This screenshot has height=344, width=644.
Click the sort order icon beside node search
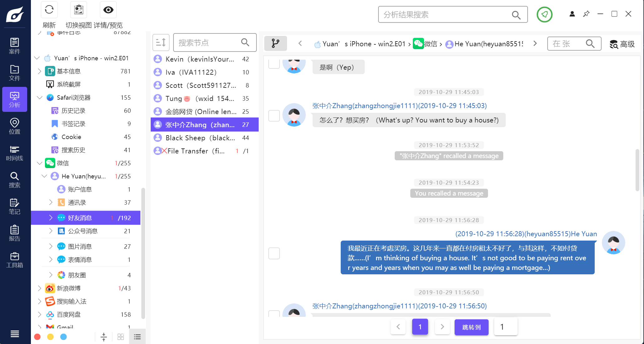[161, 42]
